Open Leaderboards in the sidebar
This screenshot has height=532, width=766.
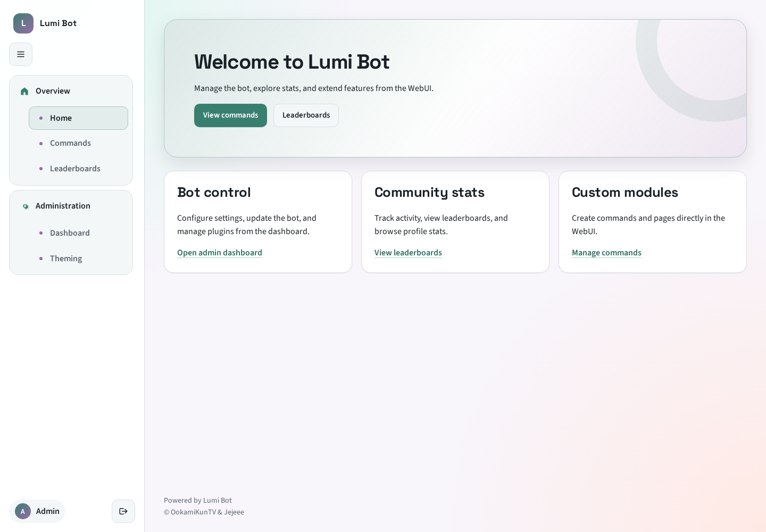pyautogui.click(x=78, y=169)
